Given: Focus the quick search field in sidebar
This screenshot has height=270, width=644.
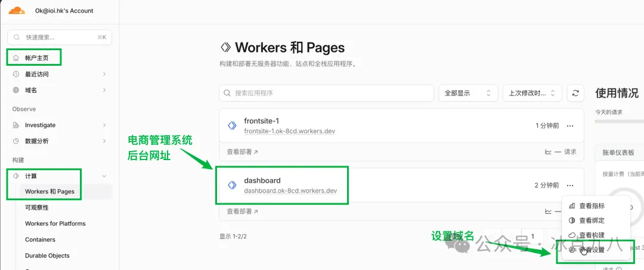Looking at the screenshot, I should [60, 37].
